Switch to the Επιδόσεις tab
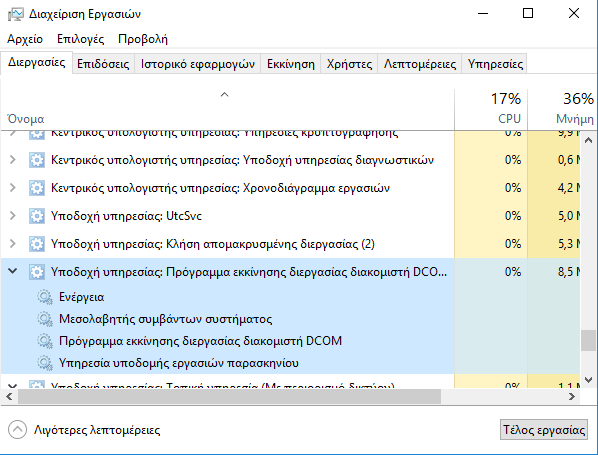 click(103, 64)
